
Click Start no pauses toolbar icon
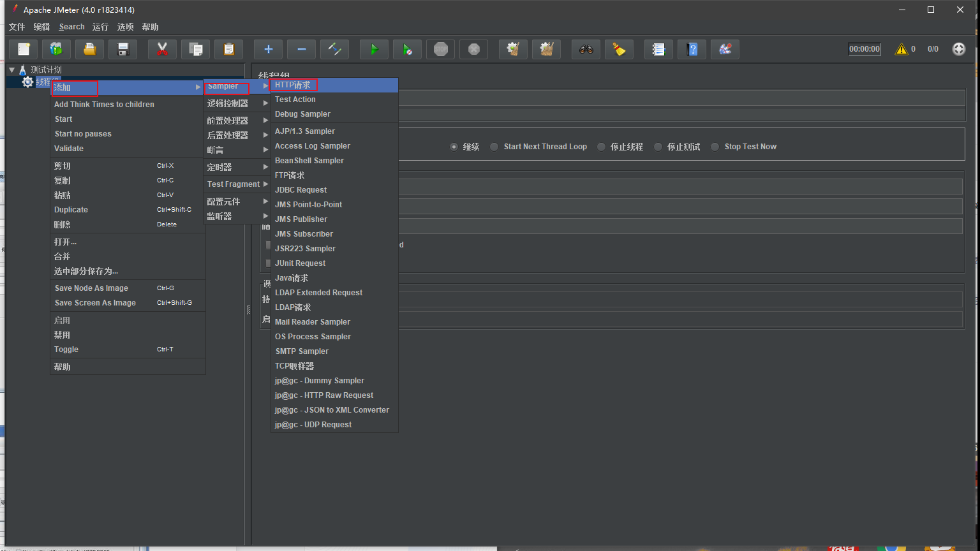(x=407, y=49)
